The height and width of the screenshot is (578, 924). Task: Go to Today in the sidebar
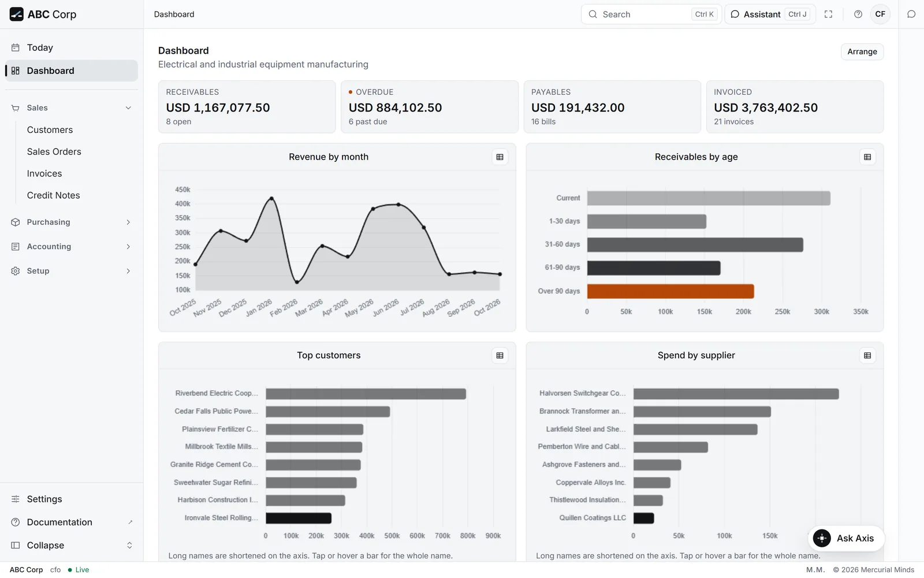[72, 48]
